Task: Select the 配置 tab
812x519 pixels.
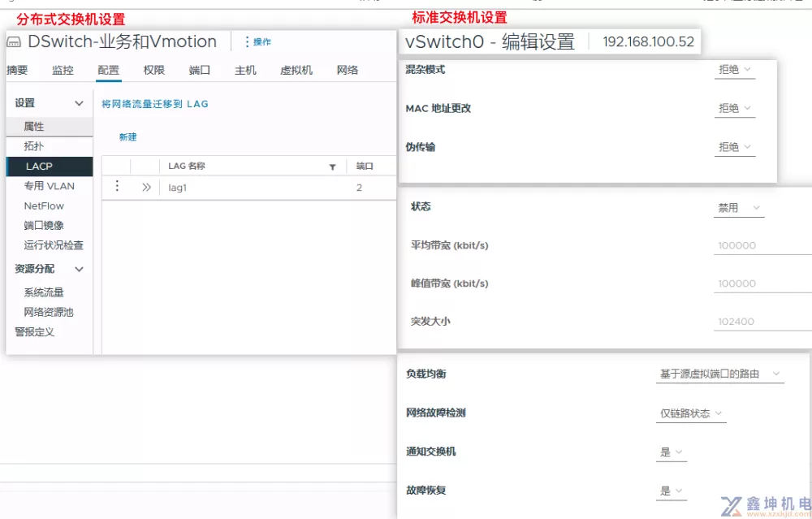Action: click(x=108, y=70)
